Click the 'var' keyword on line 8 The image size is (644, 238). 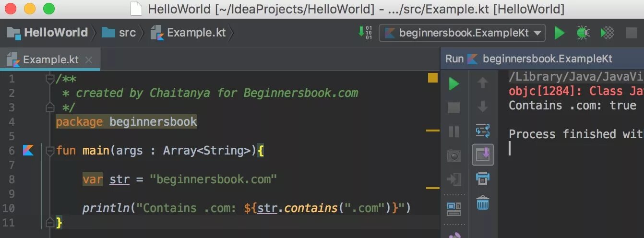pos(93,179)
